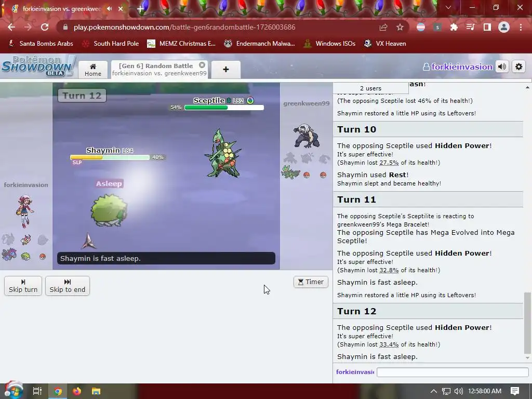Screen dimensions: 532x399
Task: Focus the battle chat message box
Action: (x=453, y=372)
